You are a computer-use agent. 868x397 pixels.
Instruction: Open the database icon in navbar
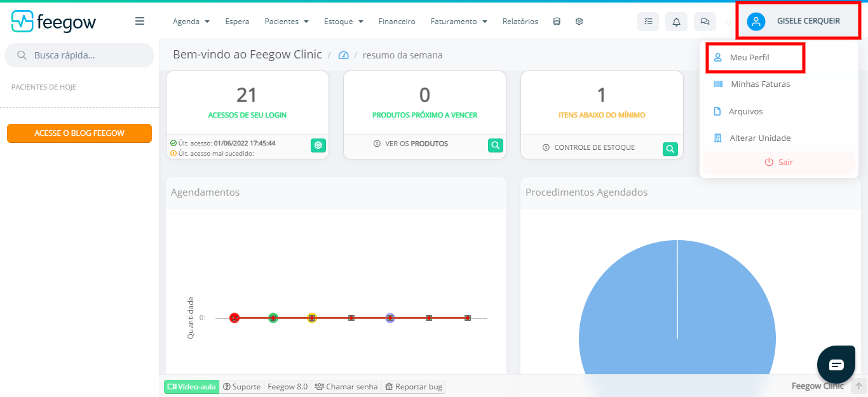click(x=557, y=22)
